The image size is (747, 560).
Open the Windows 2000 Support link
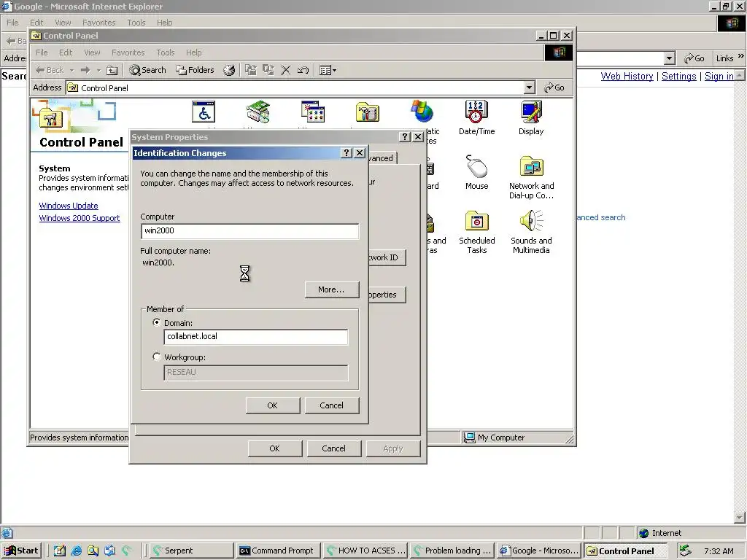point(80,218)
